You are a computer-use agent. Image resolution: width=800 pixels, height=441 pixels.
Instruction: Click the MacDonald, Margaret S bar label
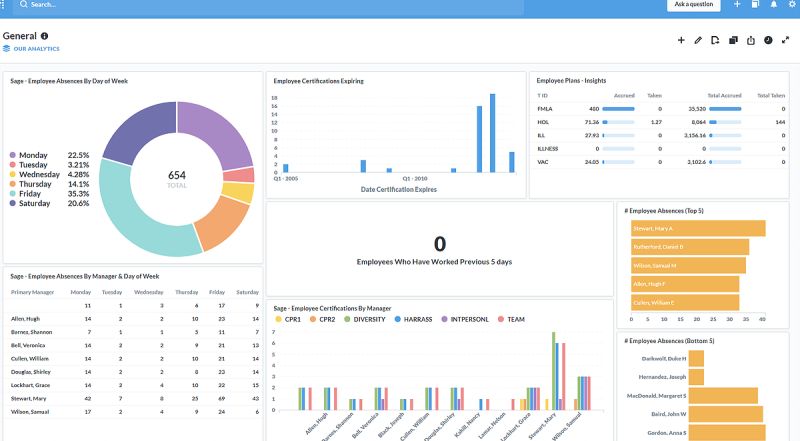[x=656, y=396]
